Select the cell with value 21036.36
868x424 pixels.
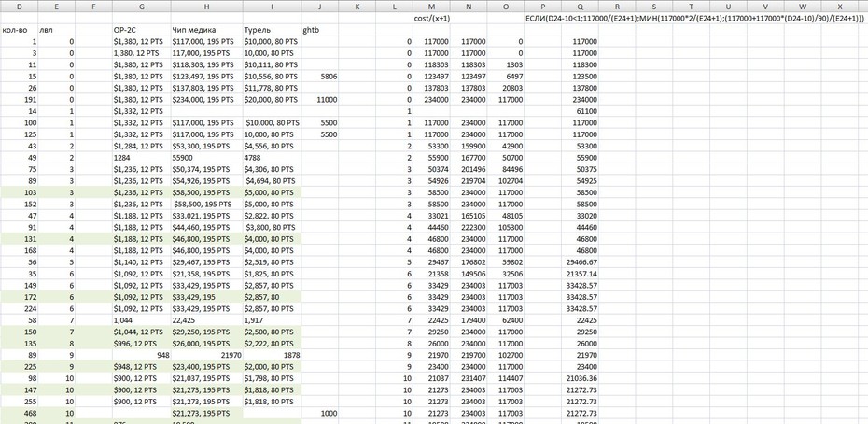[x=580, y=378]
